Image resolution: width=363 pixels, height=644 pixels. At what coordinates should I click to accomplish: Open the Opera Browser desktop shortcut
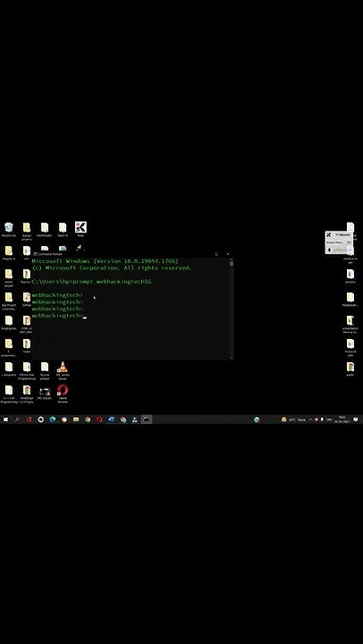(x=63, y=394)
